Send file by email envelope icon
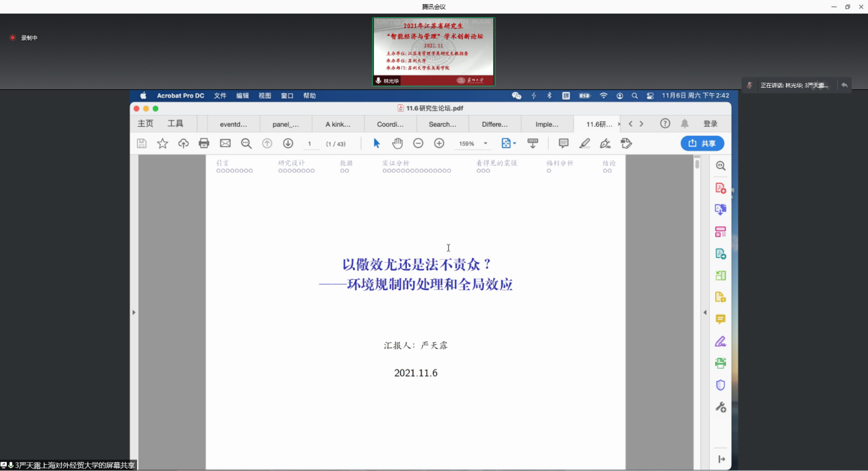The width and height of the screenshot is (868, 471). pyautogui.click(x=225, y=143)
